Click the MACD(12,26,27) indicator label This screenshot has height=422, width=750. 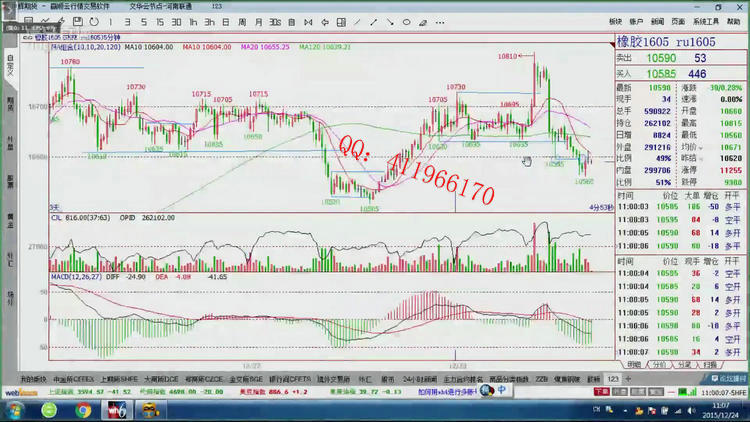[x=76, y=277]
